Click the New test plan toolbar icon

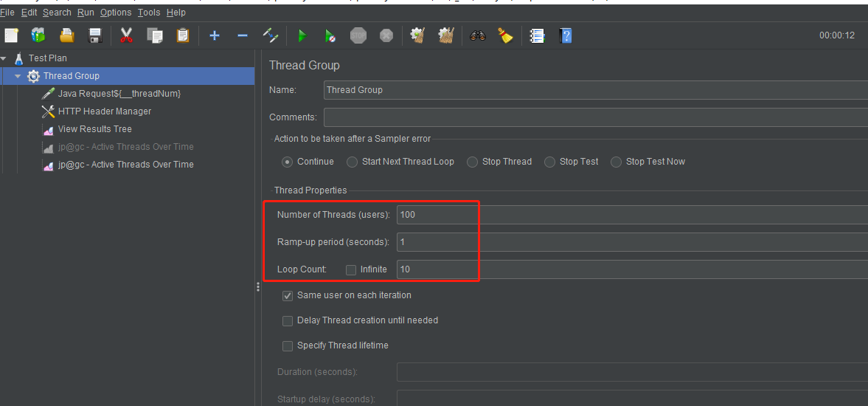pyautogui.click(x=11, y=36)
